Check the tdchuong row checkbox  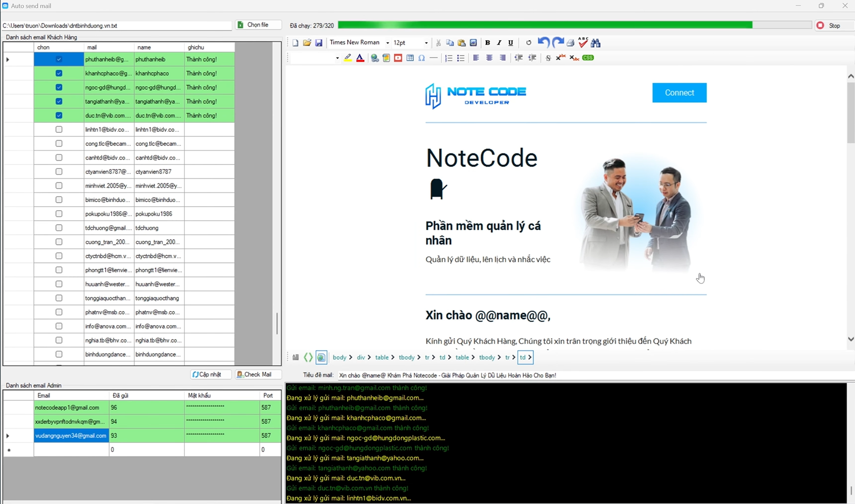(59, 228)
